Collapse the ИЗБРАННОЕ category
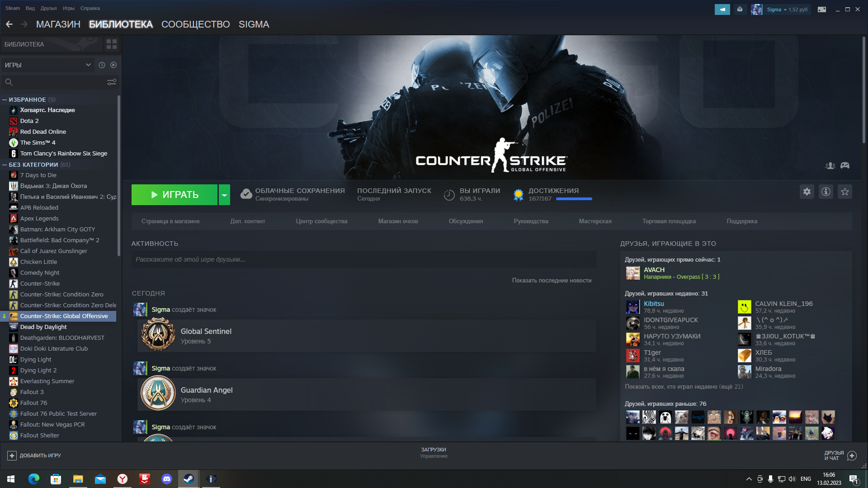Viewport: 868px width, 488px height. tap(5, 99)
